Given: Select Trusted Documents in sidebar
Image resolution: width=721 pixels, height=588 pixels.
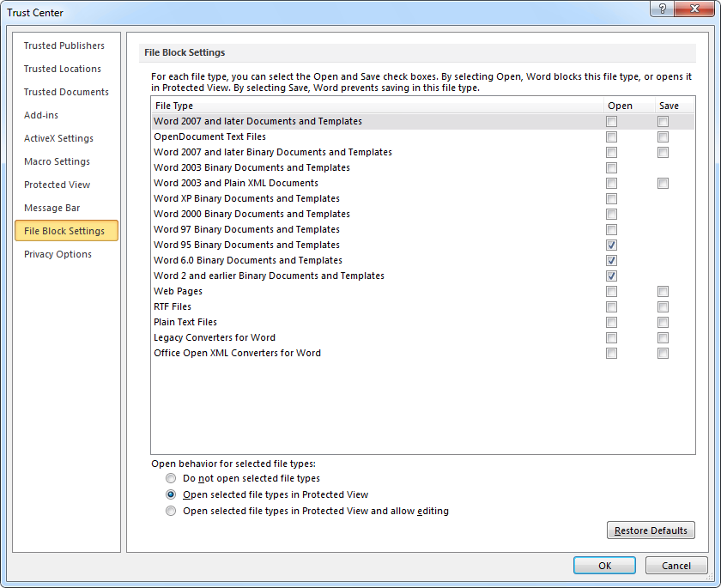Looking at the screenshot, I should tap(66, 92).
